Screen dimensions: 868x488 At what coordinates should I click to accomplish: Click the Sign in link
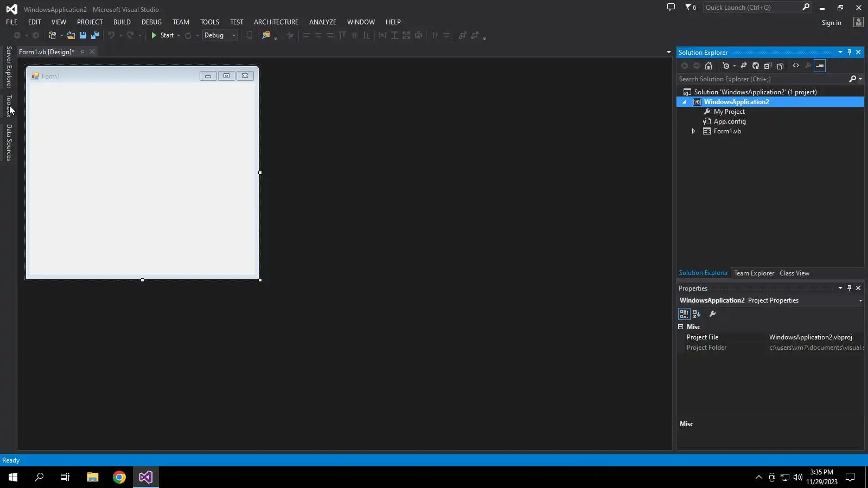[831, 23]
